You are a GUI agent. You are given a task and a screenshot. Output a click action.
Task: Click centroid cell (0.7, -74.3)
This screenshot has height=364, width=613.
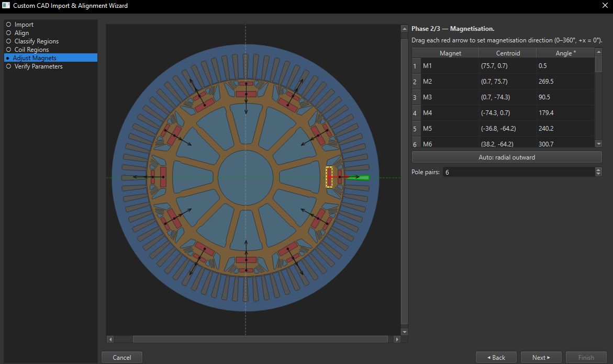508,97
